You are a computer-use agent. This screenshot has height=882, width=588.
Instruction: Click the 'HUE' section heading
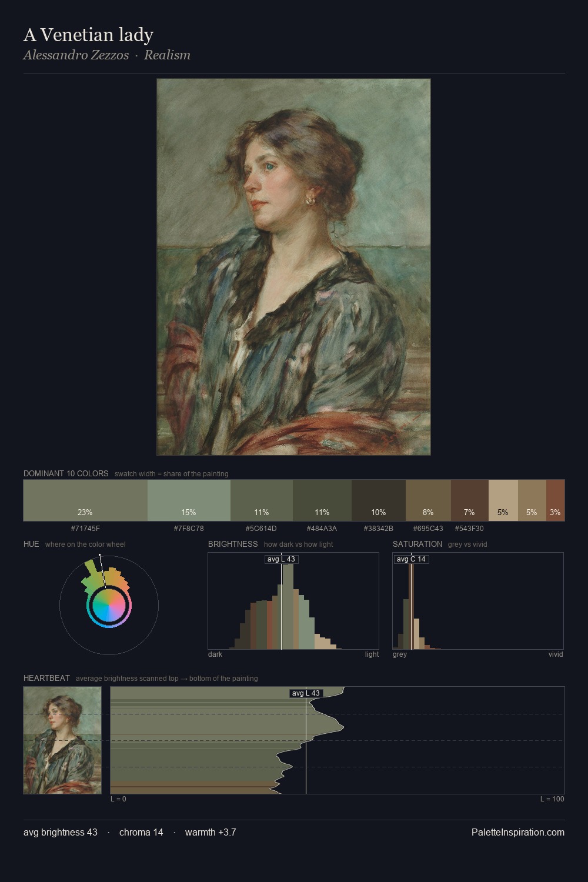tap(31, 544)
